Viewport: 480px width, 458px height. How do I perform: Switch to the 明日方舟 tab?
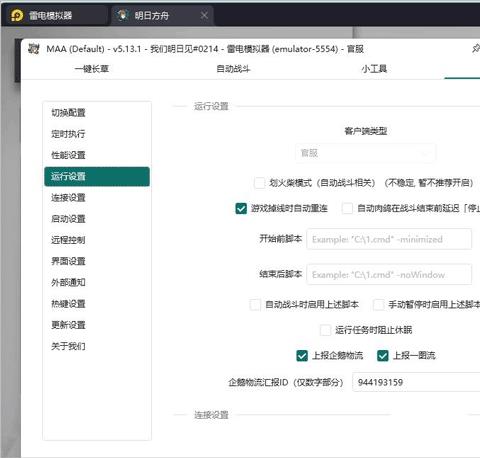pyautogui.click(x=162, y=15)
